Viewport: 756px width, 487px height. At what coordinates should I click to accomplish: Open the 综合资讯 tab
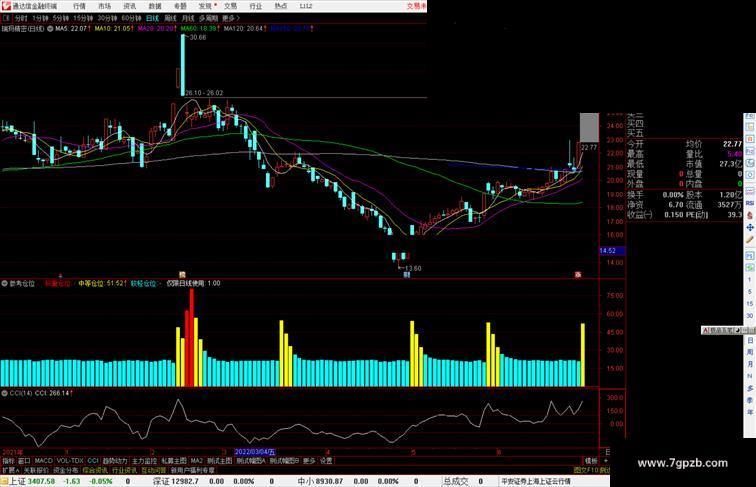(x=95, y=470)
